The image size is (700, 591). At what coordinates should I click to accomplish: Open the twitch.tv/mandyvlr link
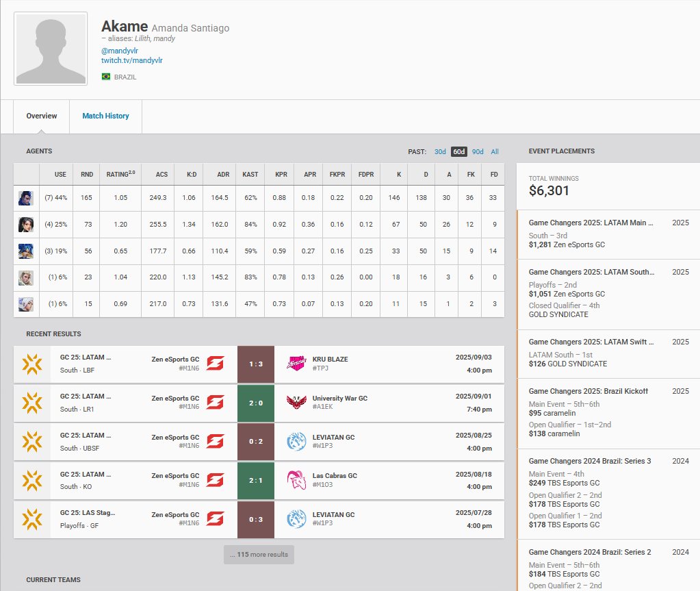coord(131,60)
